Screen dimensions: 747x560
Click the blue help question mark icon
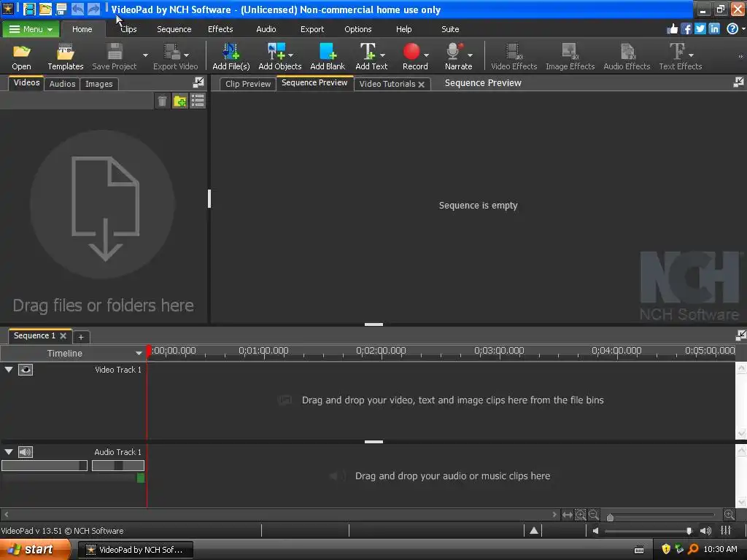click(x=732, y=29)
